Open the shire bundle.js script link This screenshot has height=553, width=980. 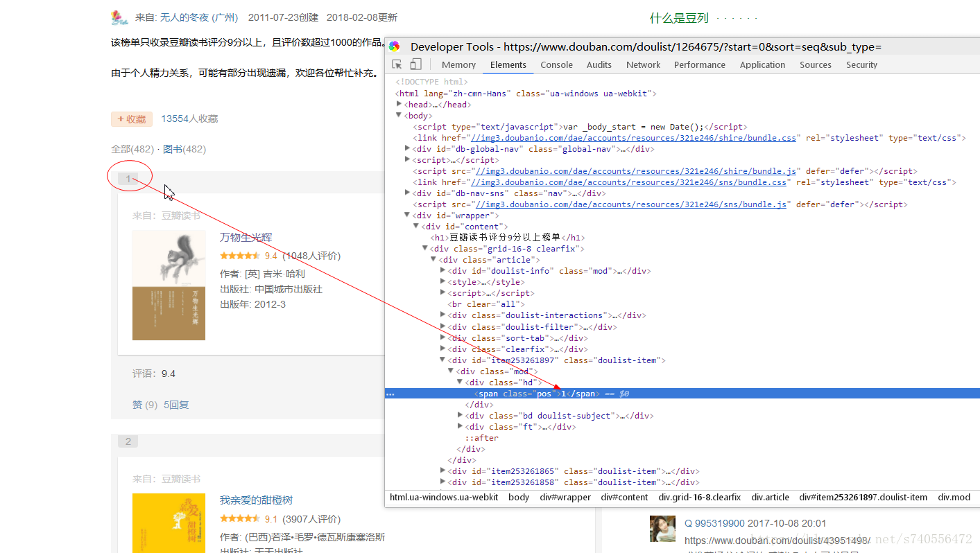tap(636, 171)
